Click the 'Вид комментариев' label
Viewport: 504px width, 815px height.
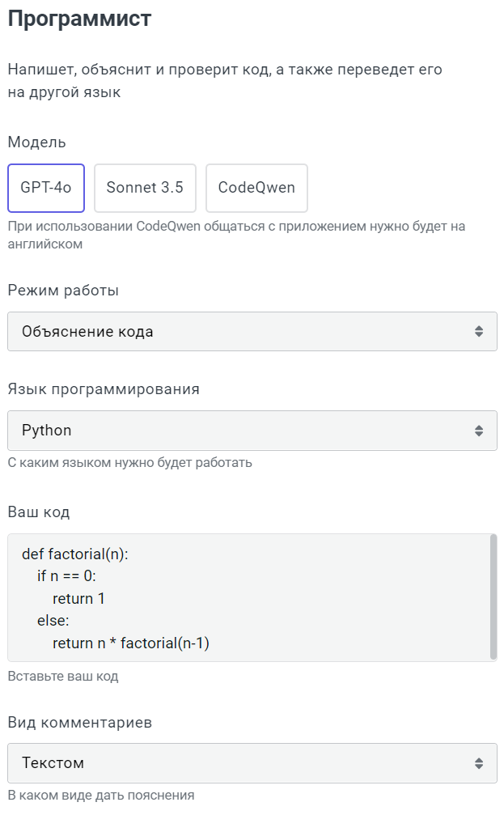(80, 722)
